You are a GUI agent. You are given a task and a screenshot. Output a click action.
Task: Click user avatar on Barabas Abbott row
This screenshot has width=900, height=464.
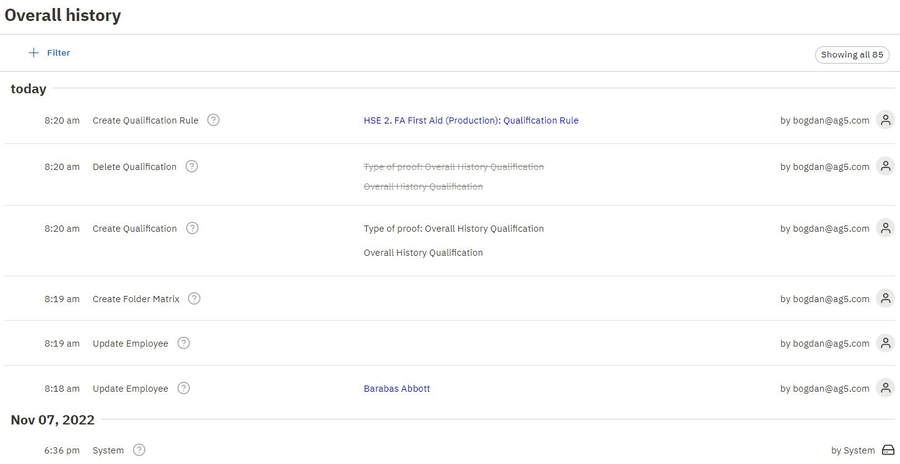[885, 388]
